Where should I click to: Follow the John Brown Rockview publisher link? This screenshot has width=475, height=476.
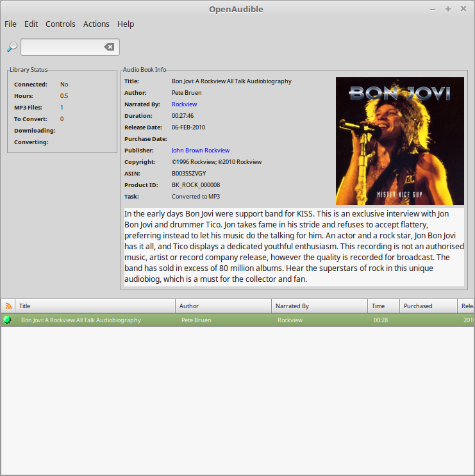point(201,151)
